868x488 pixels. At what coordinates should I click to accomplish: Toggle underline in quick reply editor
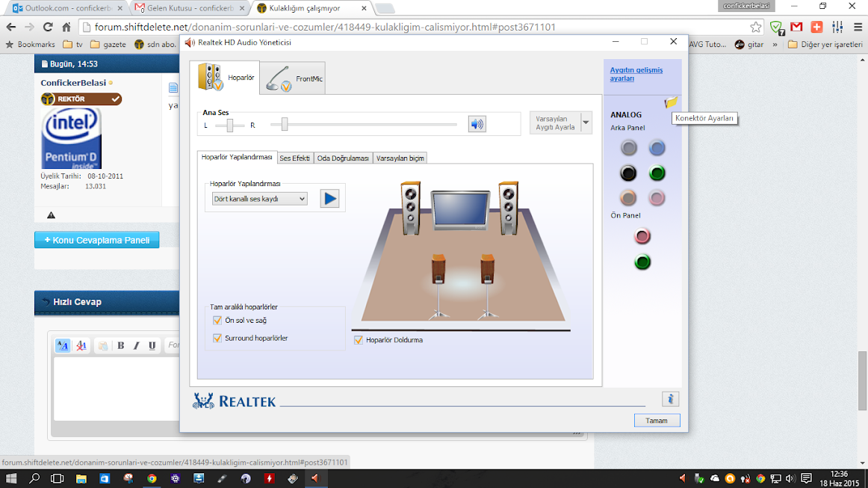click(152, 346)
